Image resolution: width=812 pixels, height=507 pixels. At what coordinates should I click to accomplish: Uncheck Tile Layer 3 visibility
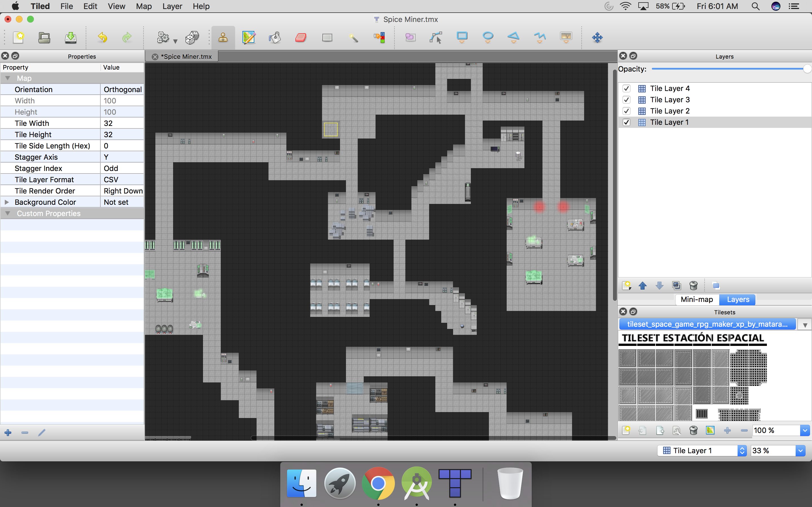click(626, 100)
